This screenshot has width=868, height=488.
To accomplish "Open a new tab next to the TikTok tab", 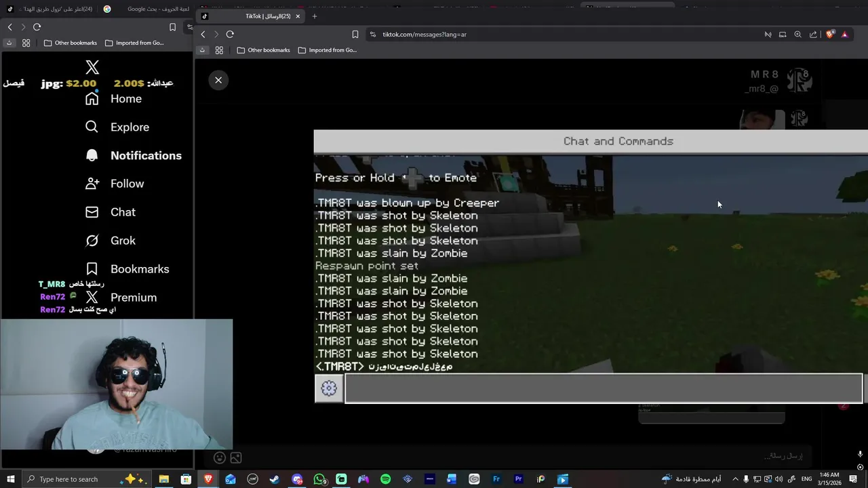I will pos(314,16).
